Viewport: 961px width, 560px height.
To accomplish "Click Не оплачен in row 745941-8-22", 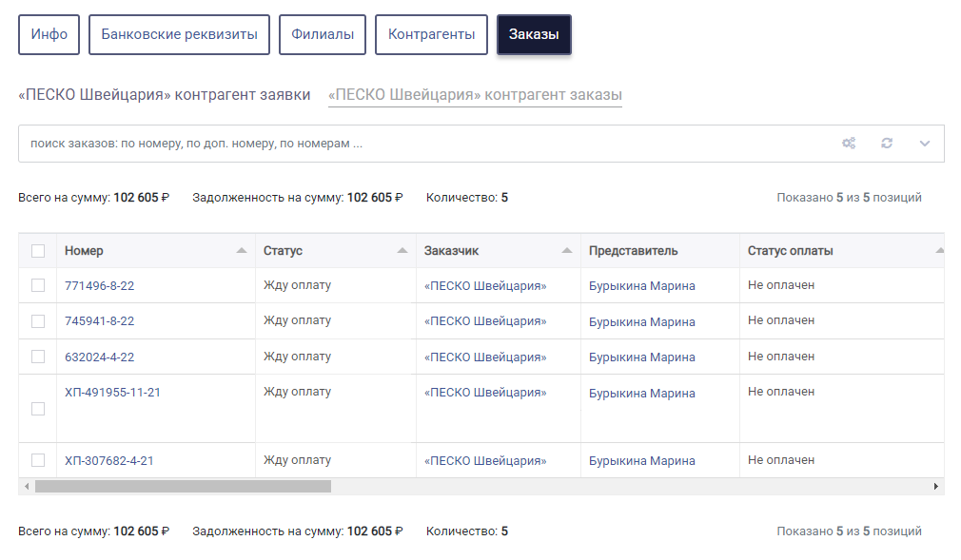I will [x=781, y=320].
